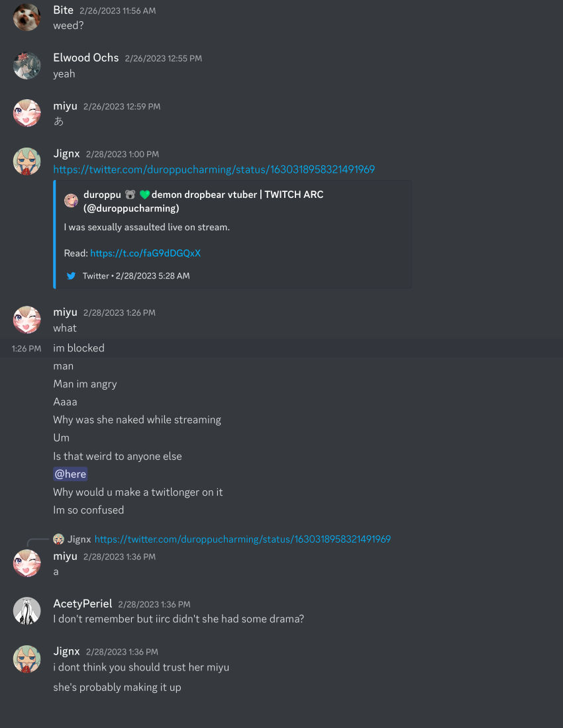Click the @here mention in miyu's message
563x728 pixels.
tap(70, 474)
